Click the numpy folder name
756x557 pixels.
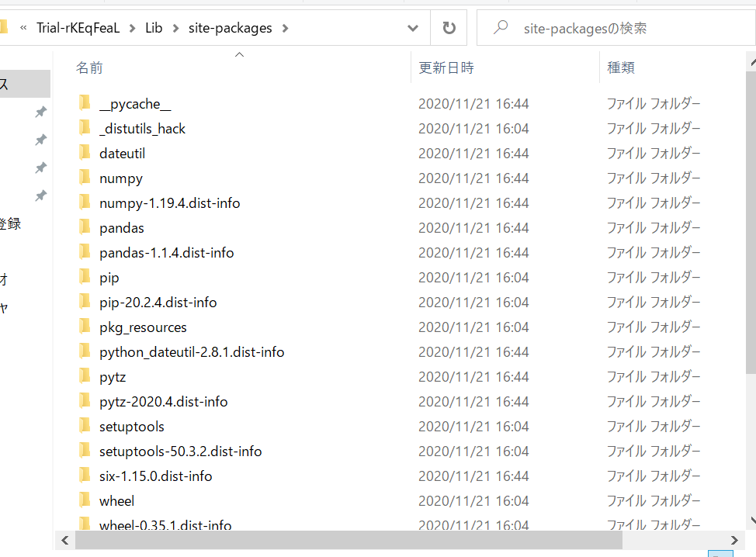coord(121,178)
